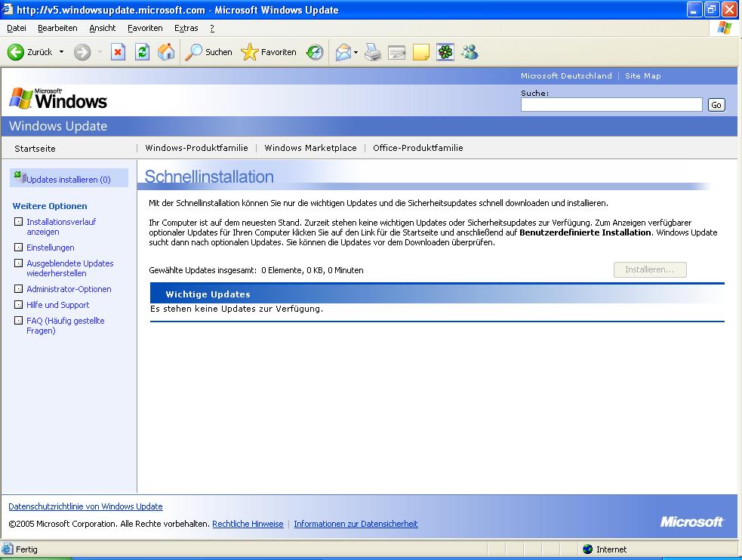Open the Rechtliche Hinweise link
The width and height of the screenshot is (742, 560).
[x=248, y=524]
